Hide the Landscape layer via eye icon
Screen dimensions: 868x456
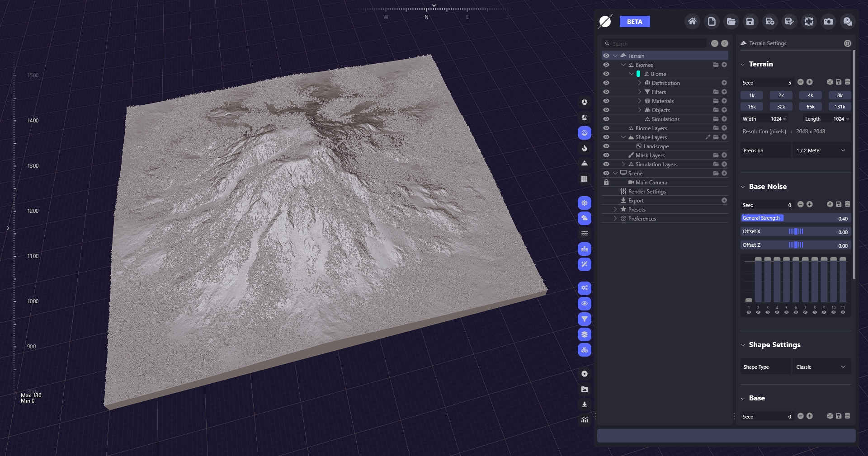click(x=606, y=146)
